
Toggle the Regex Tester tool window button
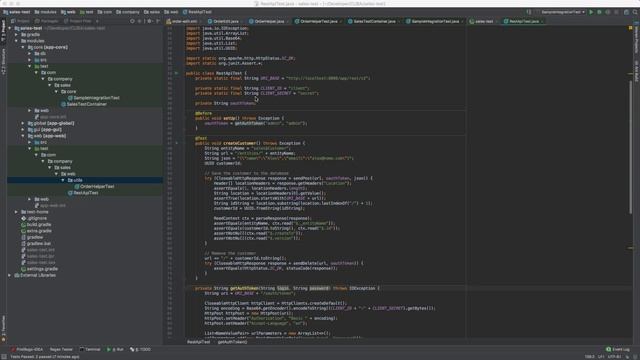point(60,349)
